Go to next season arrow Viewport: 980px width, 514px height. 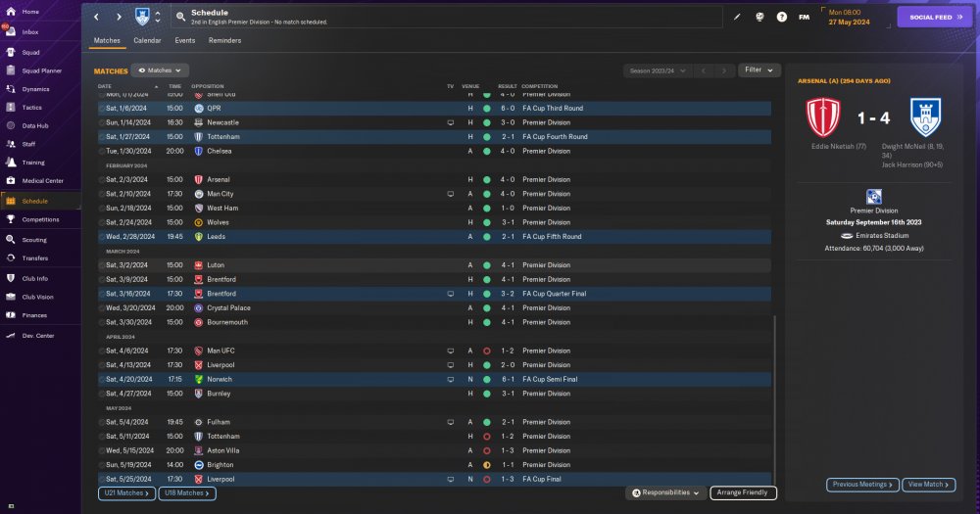coord(724,70)
